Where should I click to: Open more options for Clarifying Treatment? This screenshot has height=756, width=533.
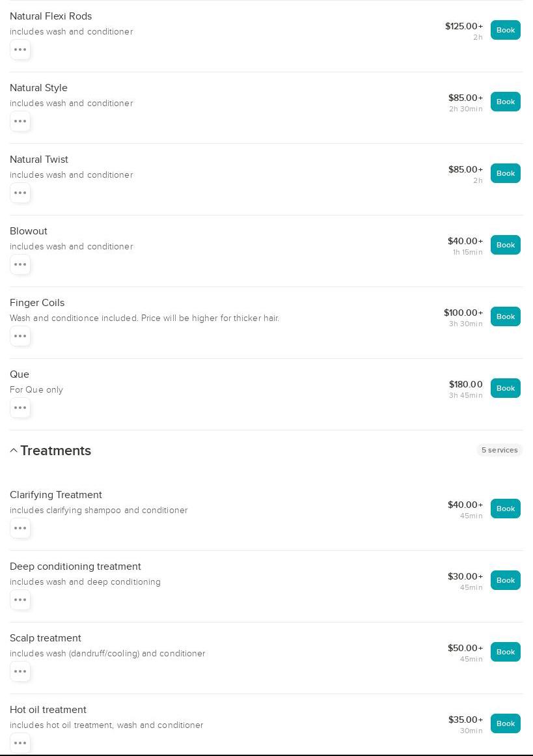20,529
